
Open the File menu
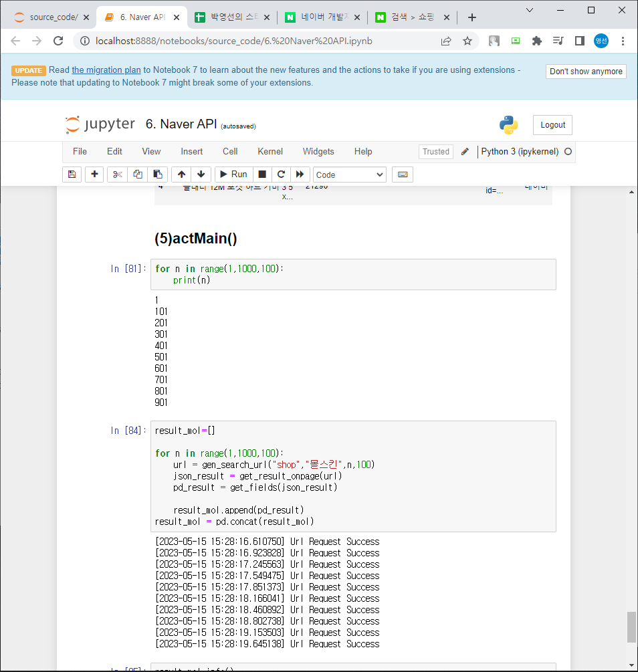[80, 152]
